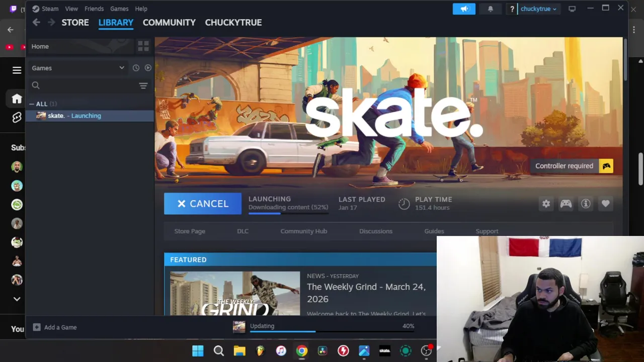Open YouTube hamburger menu in browser window
The image size is (644, 362).
(17, 70)
